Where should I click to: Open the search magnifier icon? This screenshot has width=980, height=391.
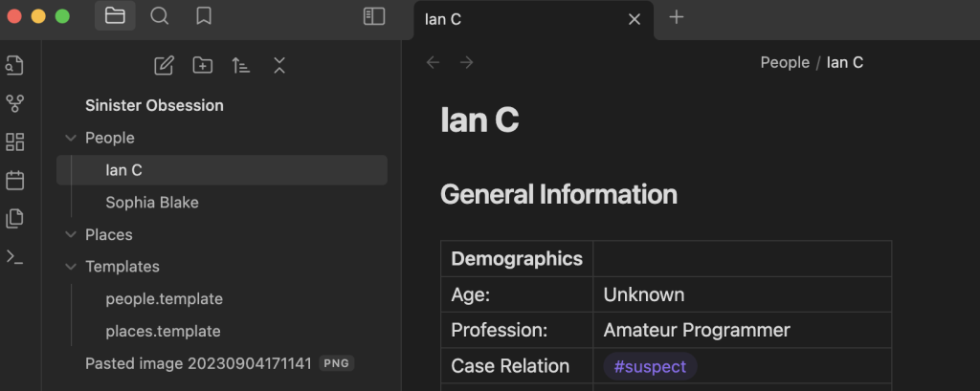click(160, 16)
